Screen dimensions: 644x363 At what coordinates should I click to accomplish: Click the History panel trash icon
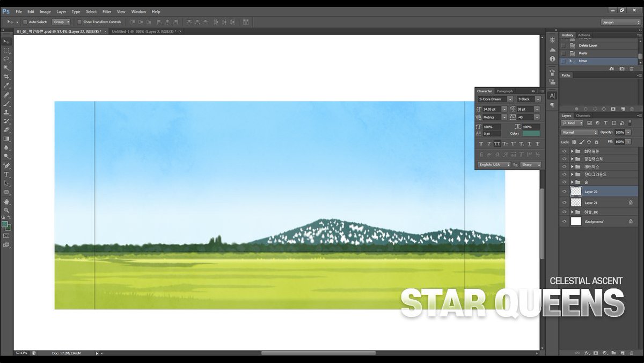click(x=632, y=69)
